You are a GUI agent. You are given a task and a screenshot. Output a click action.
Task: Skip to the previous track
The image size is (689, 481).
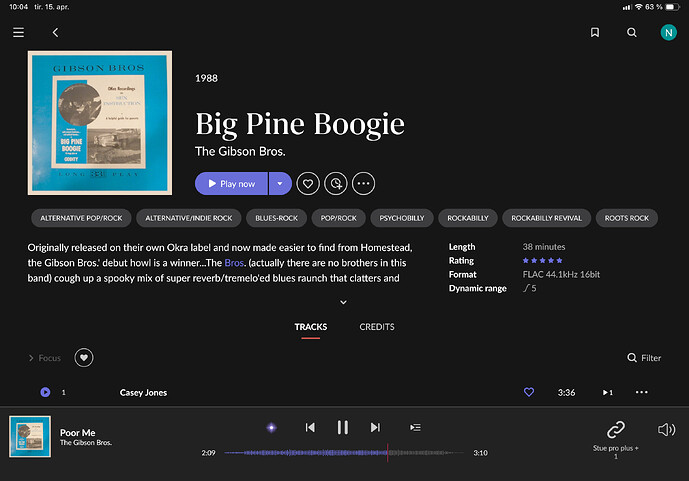click(310, 427)
